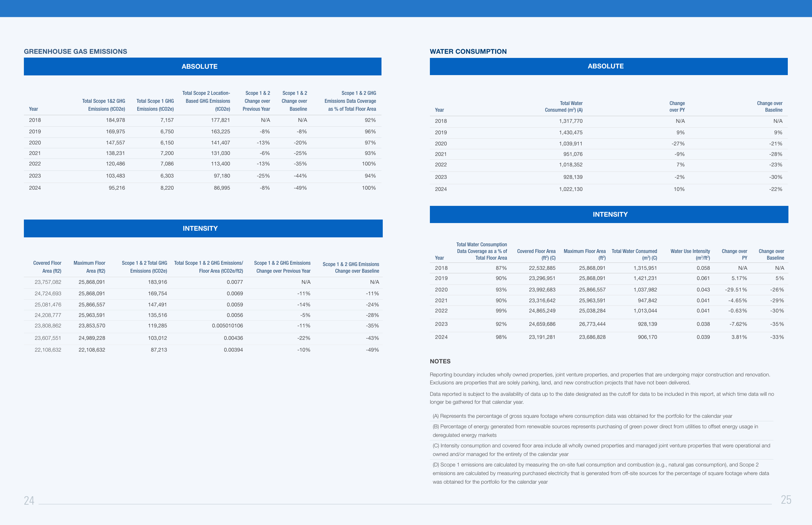Screen dimensions: 812x525
Task: Select the value 1,317,770 water consumed
Action: 571,121
